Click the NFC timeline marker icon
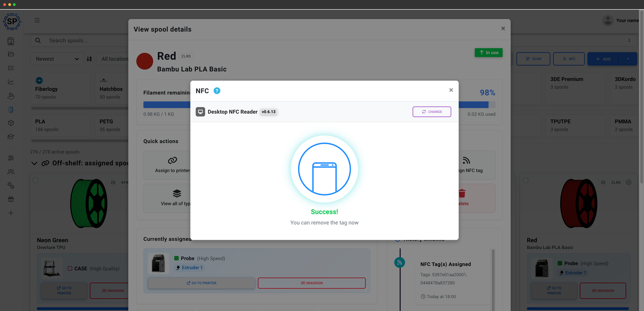 coord(400,263)
